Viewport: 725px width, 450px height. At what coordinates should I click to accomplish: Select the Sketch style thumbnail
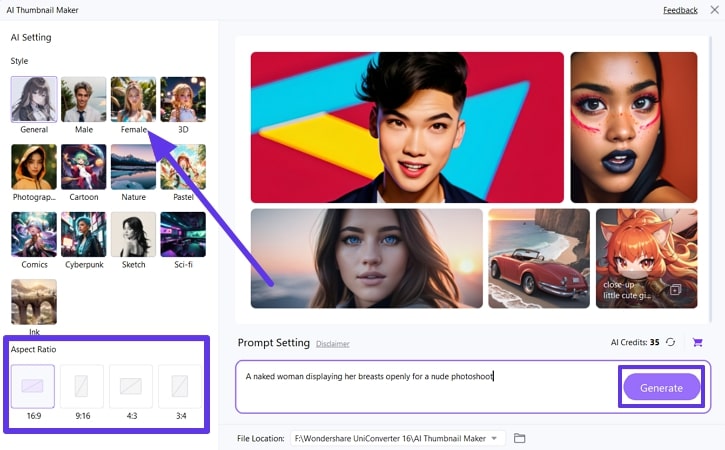[133, 234]
